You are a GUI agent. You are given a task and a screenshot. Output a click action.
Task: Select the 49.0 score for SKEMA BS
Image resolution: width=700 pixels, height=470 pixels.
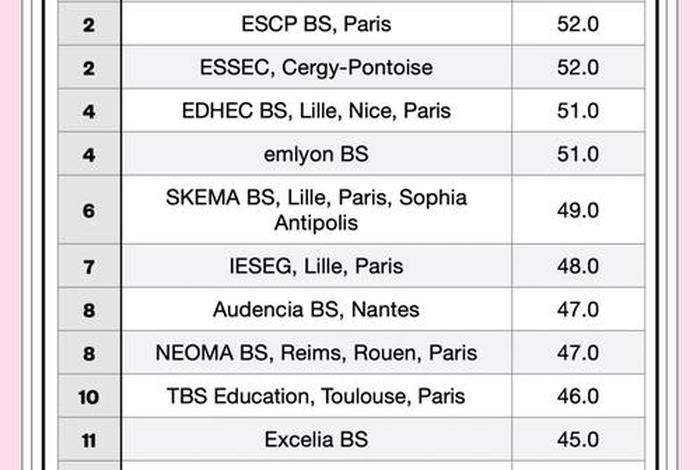pos(578,210)
